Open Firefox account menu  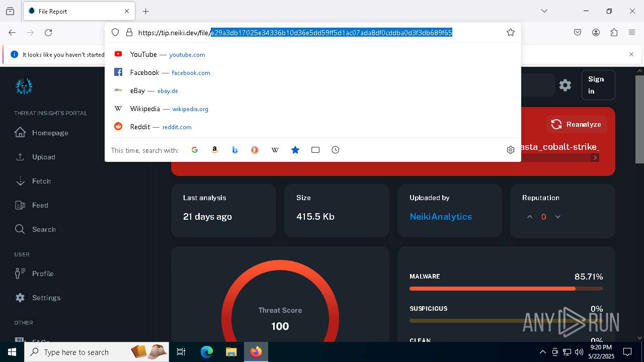pyautogui.click(x=596, y=32)
